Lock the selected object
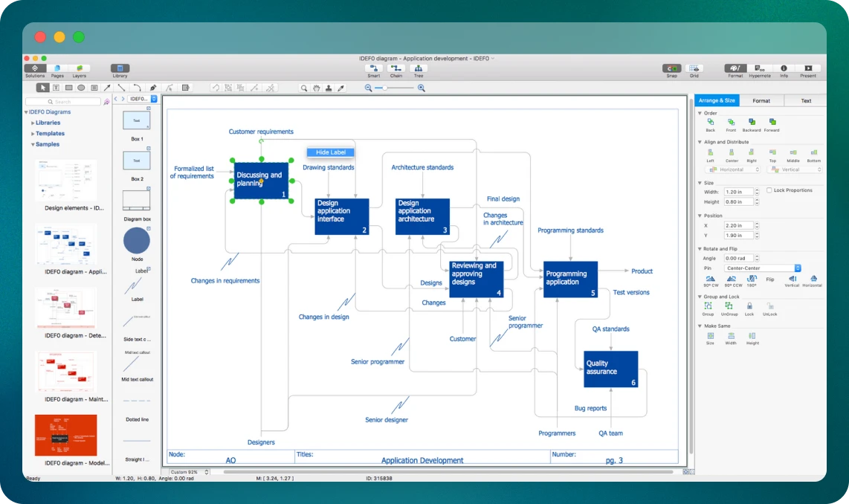The height and width of the screenshot is (504, 849). [x=749, y=306]
